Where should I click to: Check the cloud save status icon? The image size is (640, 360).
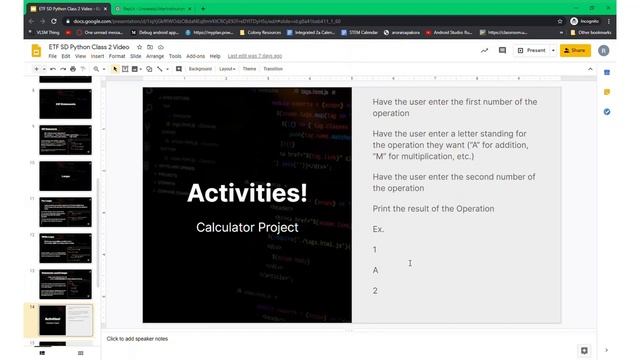(161, 47)
